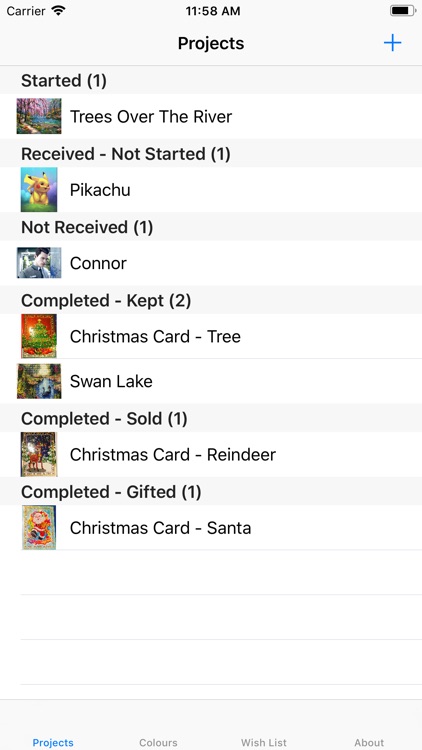Go to the About tab
Viewport: 422px width, 750px height.
coord(369,742)
